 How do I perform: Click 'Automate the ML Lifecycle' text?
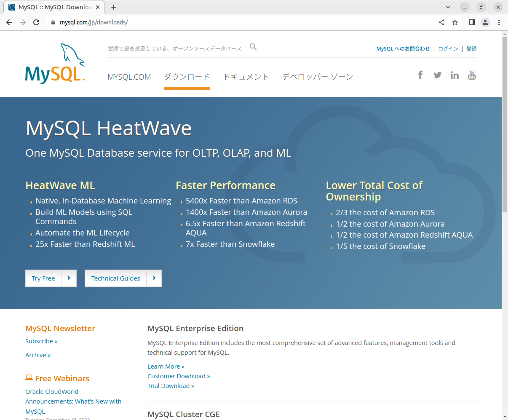coord(83,233)
